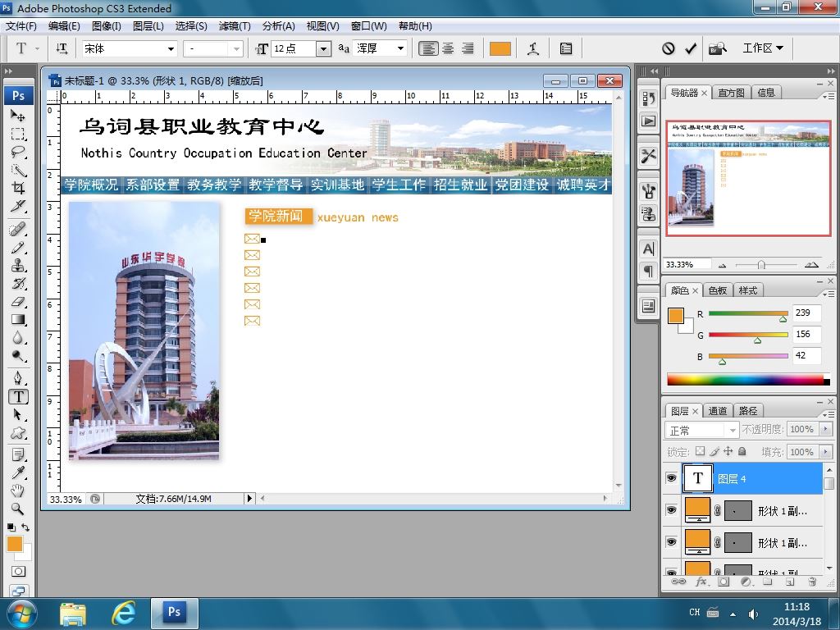Image resolution: width=840 pixels, height=630 pixels.
Task: Enable lock transparent pixels checkbox
Action: tap(701, 452)
